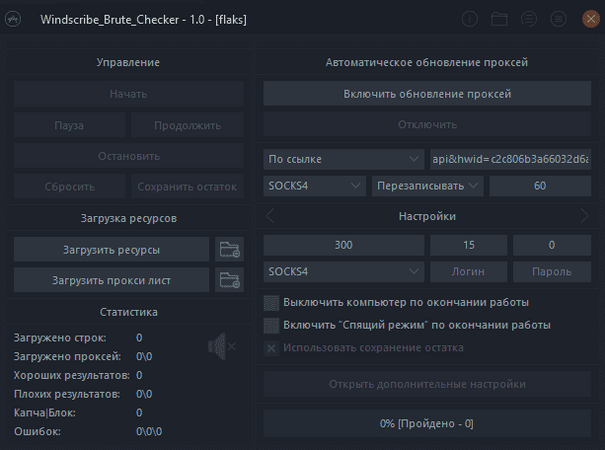The width and height of the screenshot is (605, 450).
Task: Click the Капча|Блок: label
Action: pyautogui.click(x=45, y=413)
